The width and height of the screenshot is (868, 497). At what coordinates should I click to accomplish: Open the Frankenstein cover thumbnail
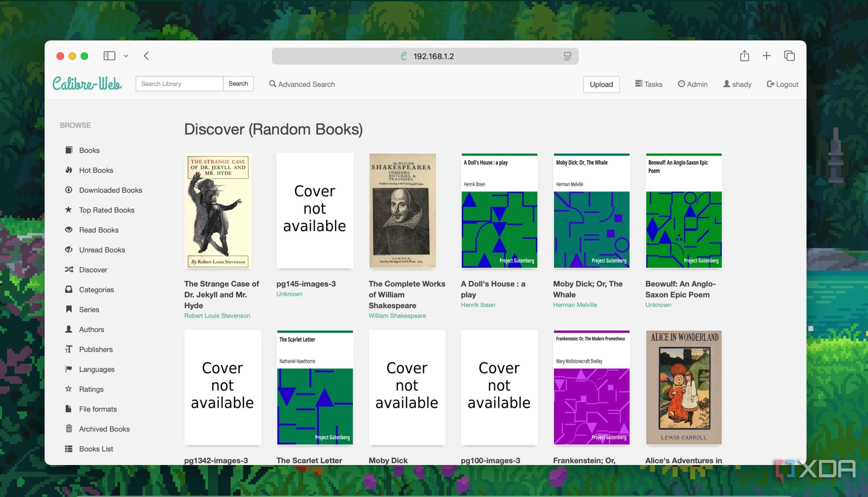coord(592,387)
